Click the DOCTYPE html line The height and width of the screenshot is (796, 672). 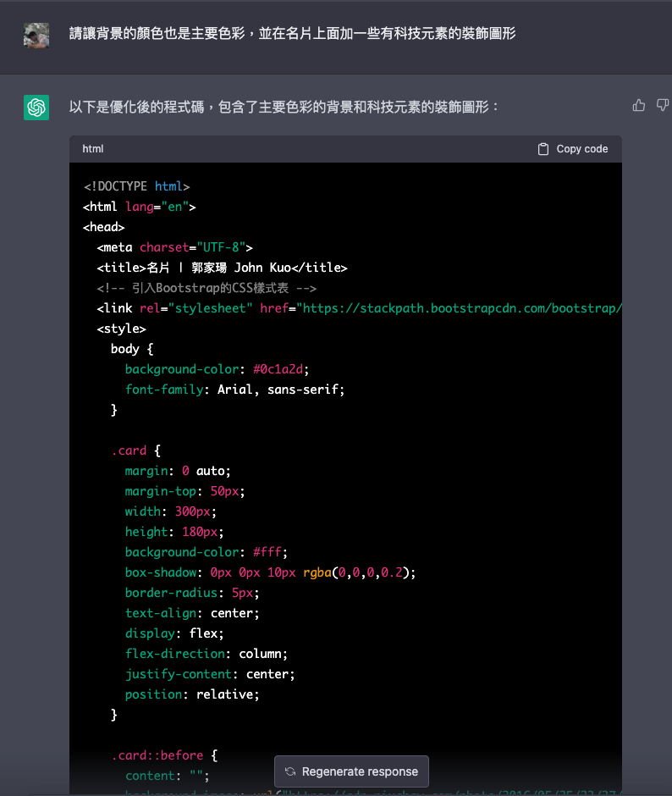[136, 186]
